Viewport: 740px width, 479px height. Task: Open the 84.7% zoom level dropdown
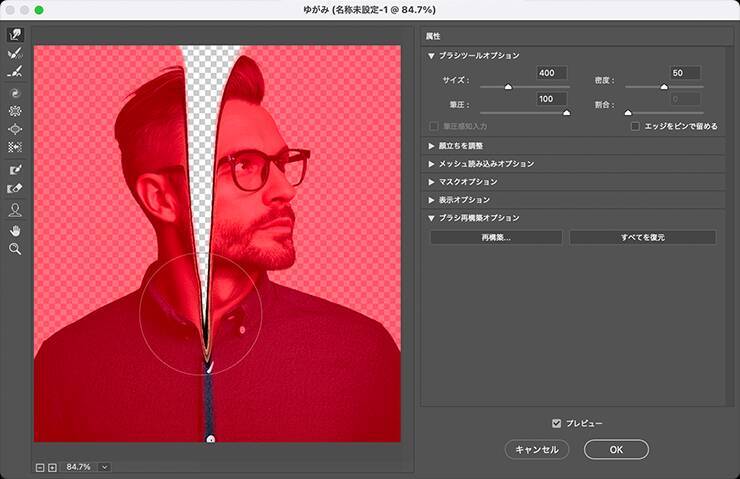pyautogui.click(x=104, y=467)
